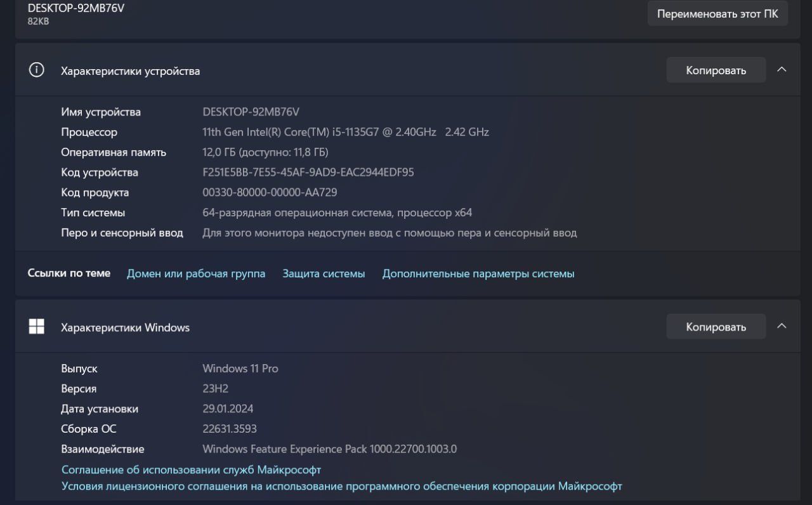
Task: Copy device specs with Копировать button
Action: (716, 70)
